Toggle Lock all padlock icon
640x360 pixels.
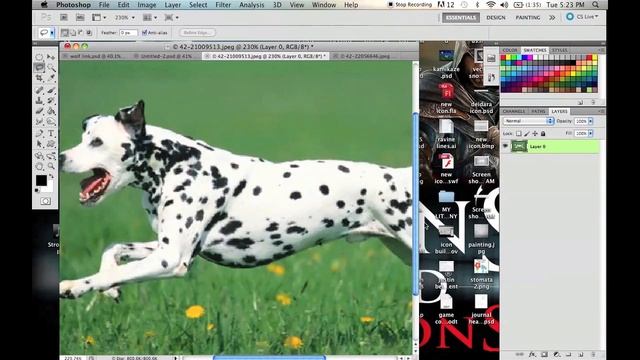(543, 133)
